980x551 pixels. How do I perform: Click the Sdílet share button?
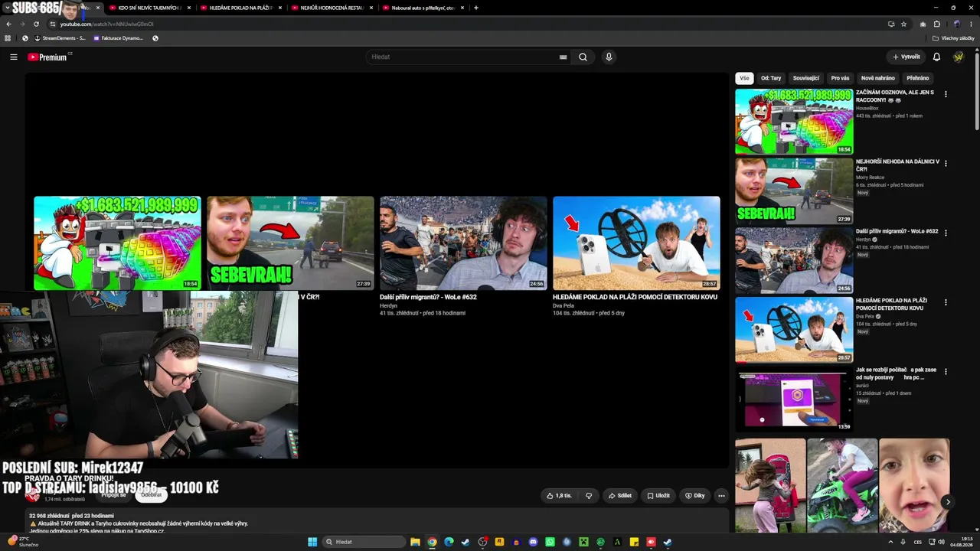point(620,495)
